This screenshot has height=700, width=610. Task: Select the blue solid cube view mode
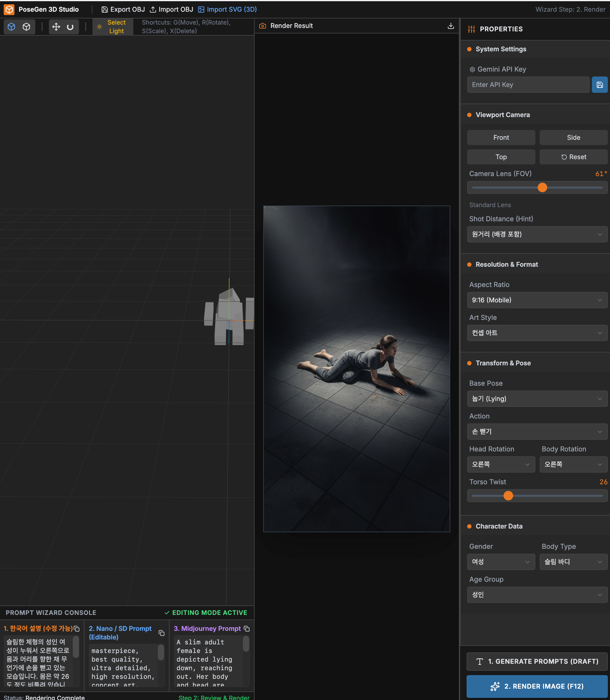tap(11, 26)
